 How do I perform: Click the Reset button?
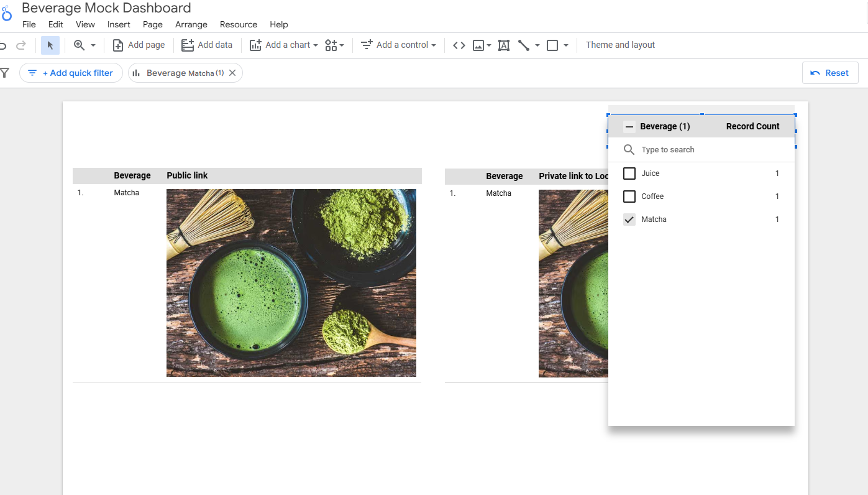pos(830,72)
